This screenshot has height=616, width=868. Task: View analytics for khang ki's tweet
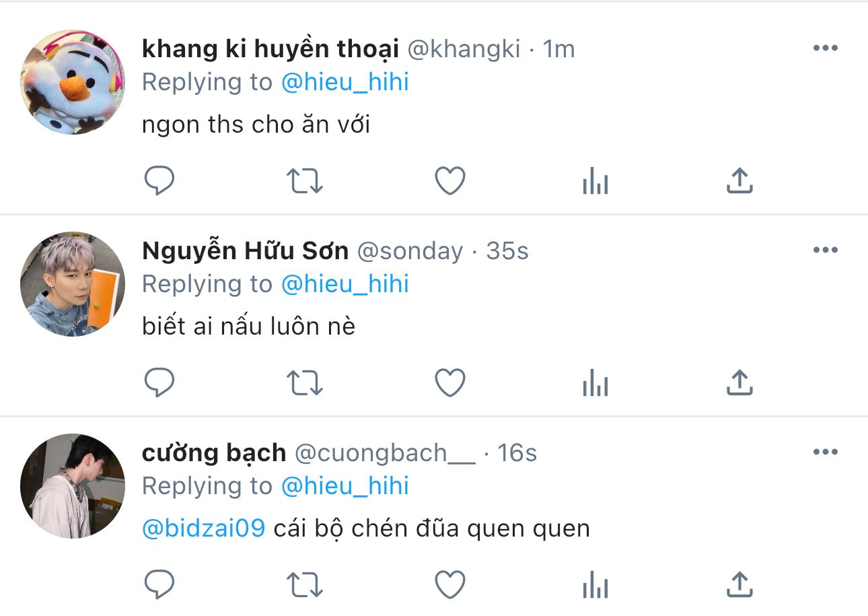point(595,182)
